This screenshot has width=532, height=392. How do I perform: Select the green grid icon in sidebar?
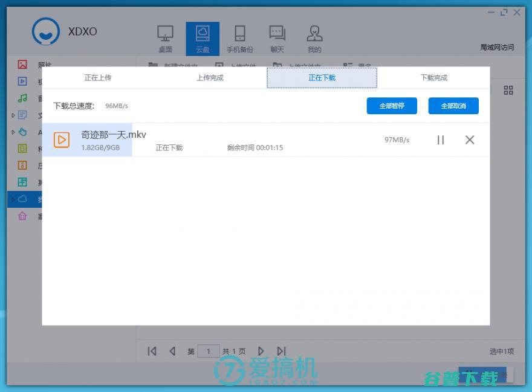click(22, 182)
